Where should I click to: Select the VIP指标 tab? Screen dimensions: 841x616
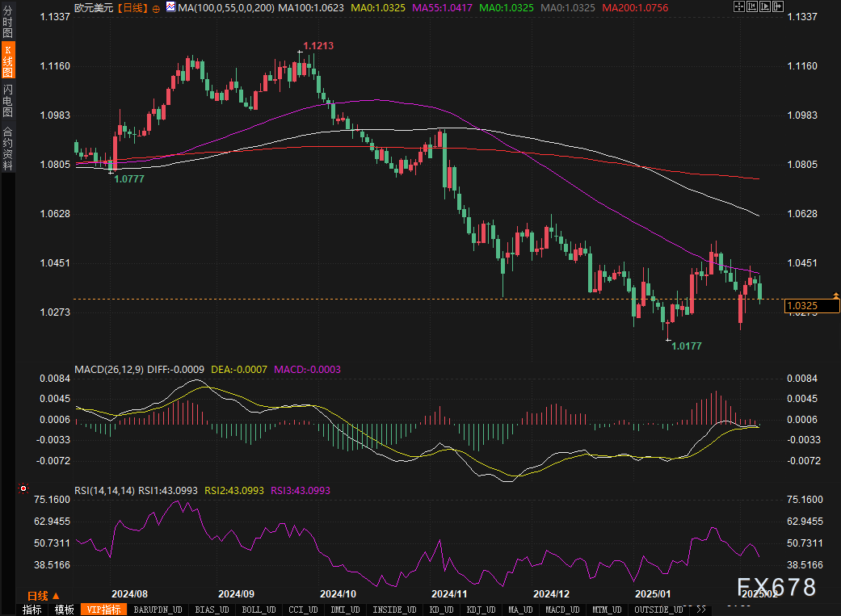pos(103,610)
